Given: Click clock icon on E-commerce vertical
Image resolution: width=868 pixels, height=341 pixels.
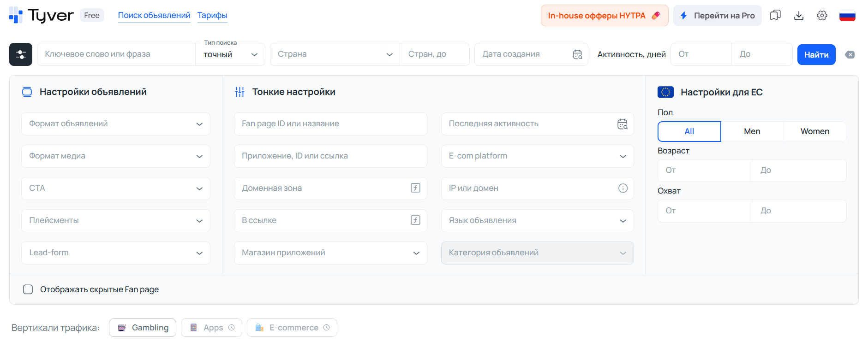Looking at the screenshot, I should pos(327,328).
